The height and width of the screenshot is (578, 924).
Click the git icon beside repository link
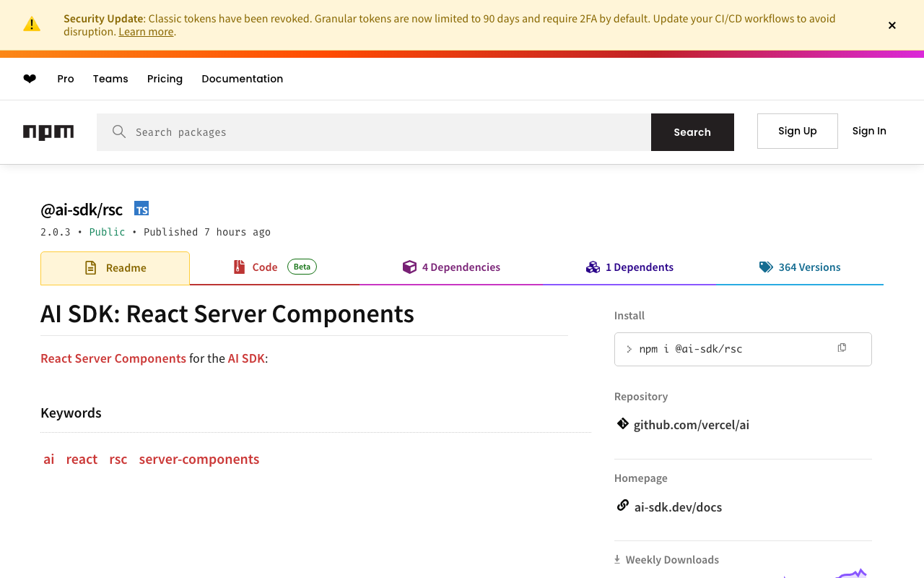(x=622, y=424)
